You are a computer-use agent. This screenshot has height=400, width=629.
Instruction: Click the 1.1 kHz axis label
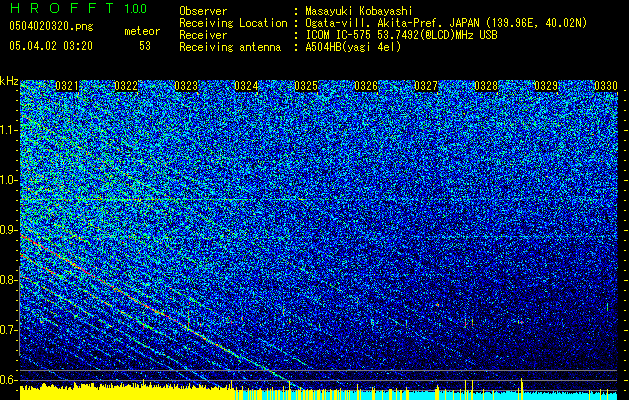click(x=9, y=130)
